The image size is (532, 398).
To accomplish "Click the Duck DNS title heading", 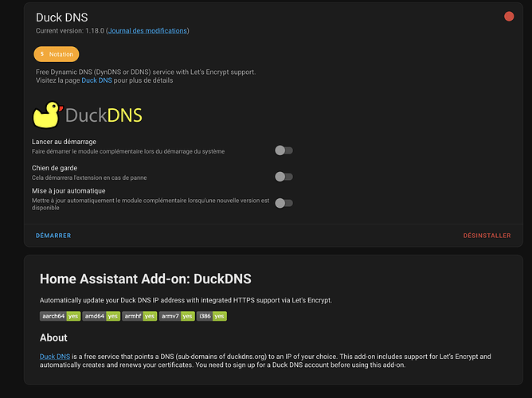I will pos(62,18).
